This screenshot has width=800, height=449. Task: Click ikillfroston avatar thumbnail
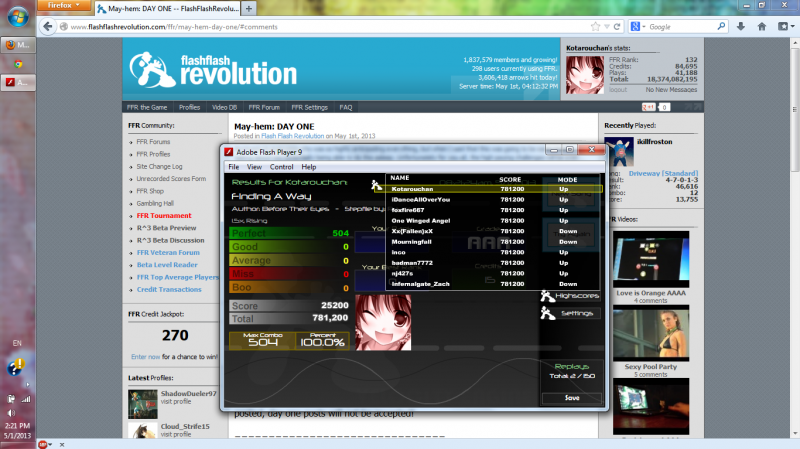(x=619, y=152)
